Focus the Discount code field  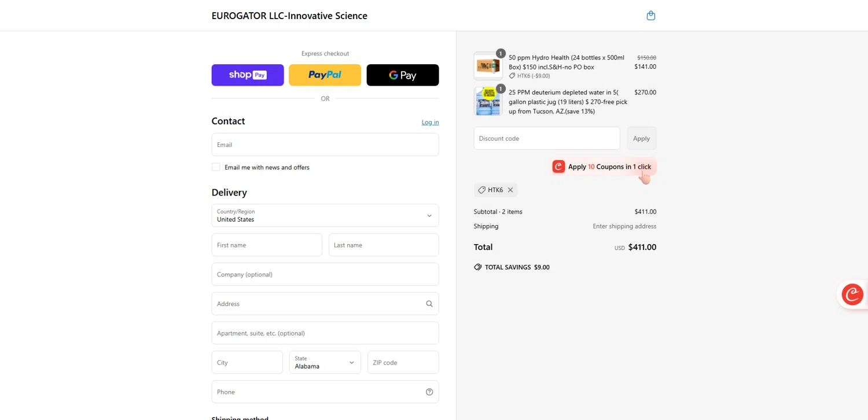pyautogui.click(x=547, y=138)
